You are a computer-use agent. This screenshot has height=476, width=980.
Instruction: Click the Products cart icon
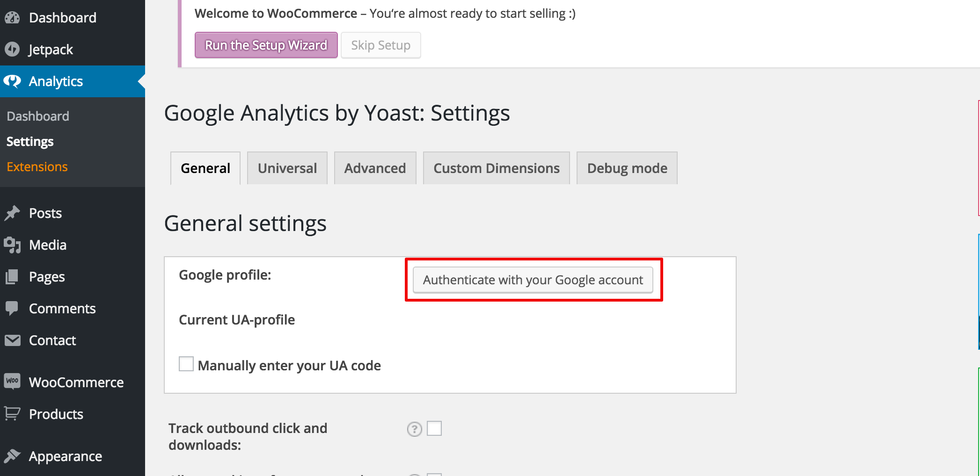[13, 414]
